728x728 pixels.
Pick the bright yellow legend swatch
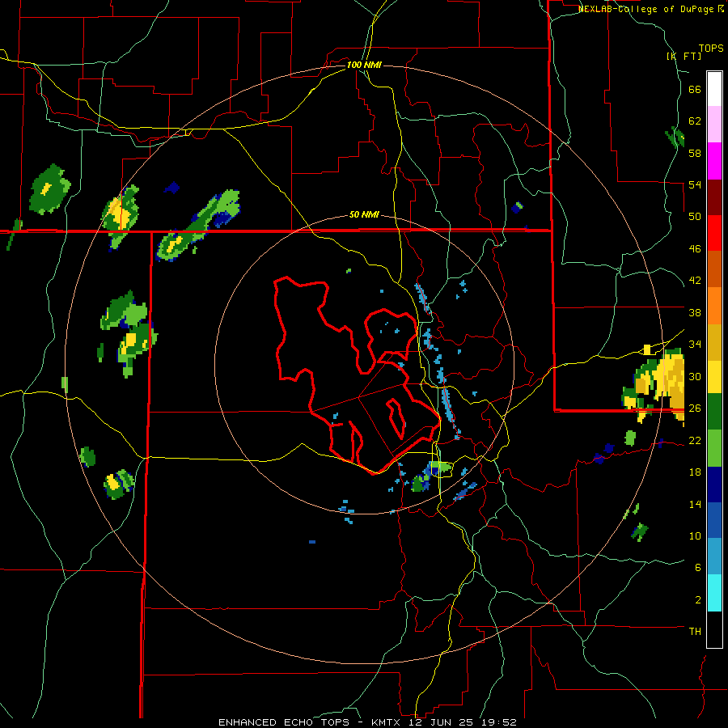pyautogui.click(x=714, y=376)
